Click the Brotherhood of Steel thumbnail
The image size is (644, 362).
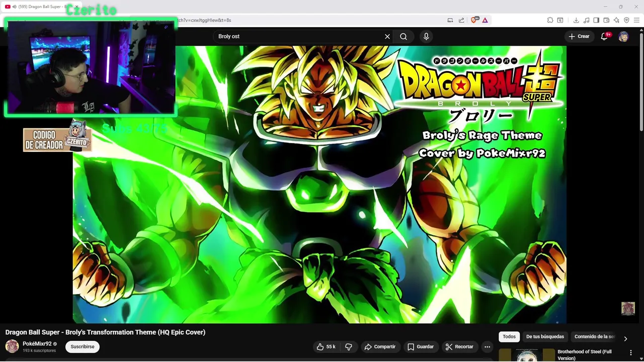527,355
